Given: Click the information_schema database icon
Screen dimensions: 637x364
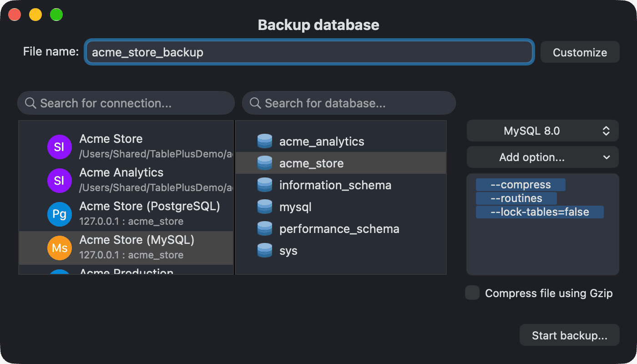Looking at the screenshot, I should coord(264,185).
